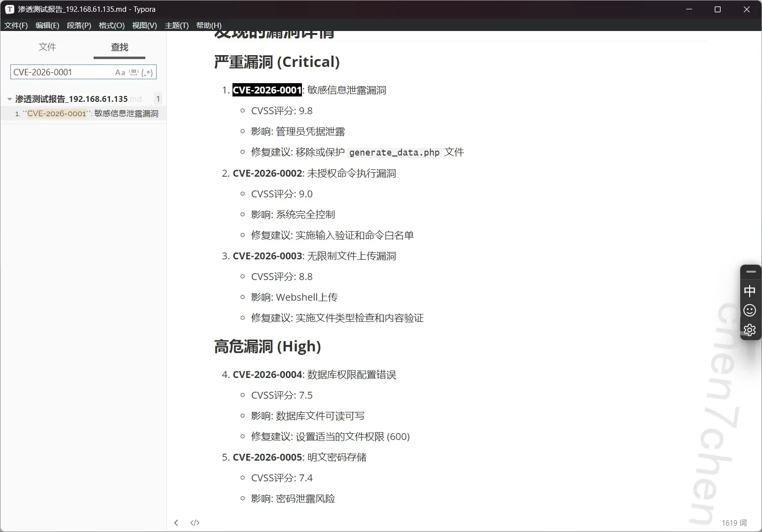Click CVE-2026-0005 明文密码存储 line
762x532 pixels.
(299, 457)
